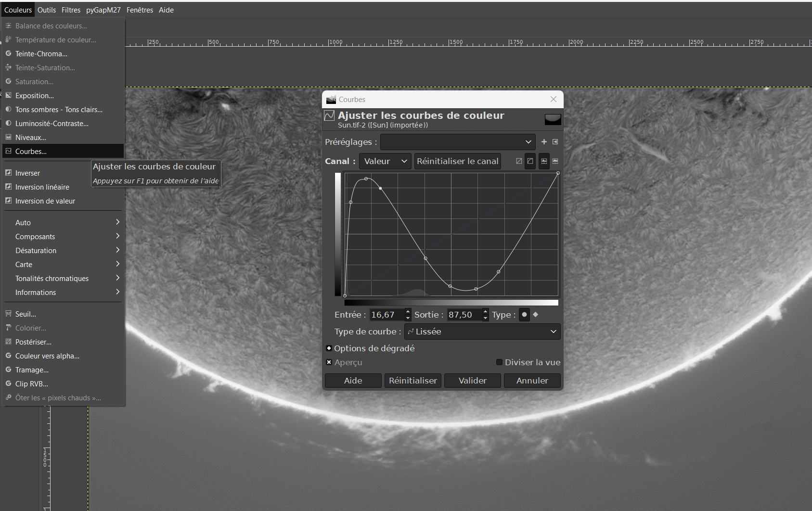This screenshot has height=511, width=812.
Task: Open the presets menu arrow icon
Action: [555, 142]
